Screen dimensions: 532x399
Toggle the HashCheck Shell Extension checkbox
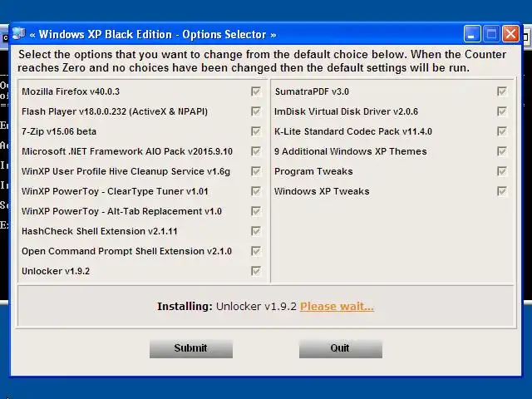[x=256, y=231]
